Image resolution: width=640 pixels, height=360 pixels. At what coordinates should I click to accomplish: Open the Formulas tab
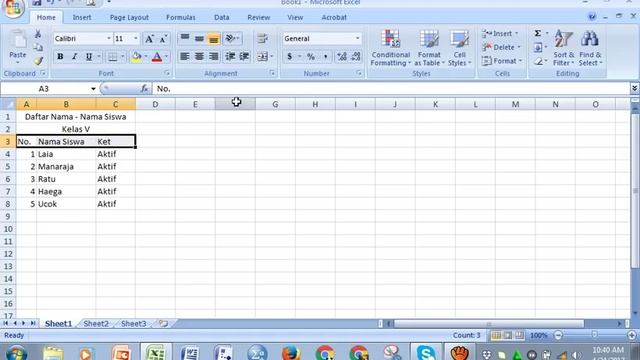(181, 18)
